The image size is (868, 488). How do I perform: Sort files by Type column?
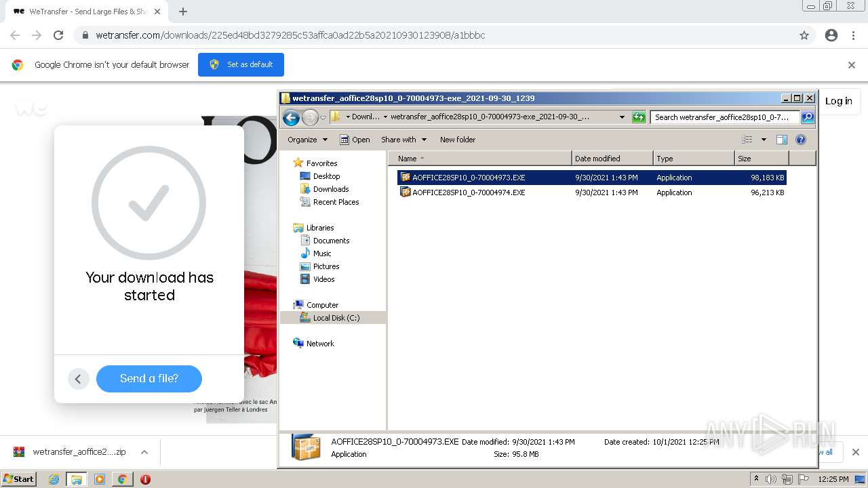pos(694,159)
